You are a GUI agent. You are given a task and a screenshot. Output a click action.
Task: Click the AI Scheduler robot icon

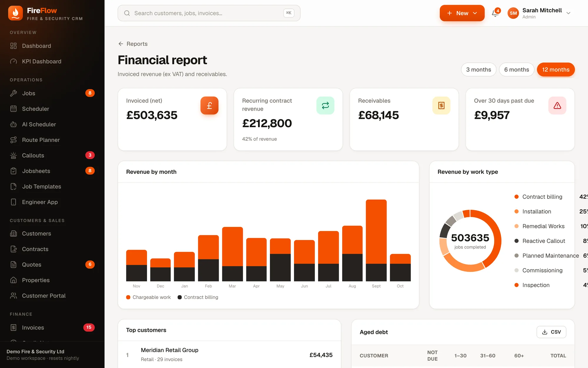click(x=14, y=125)
